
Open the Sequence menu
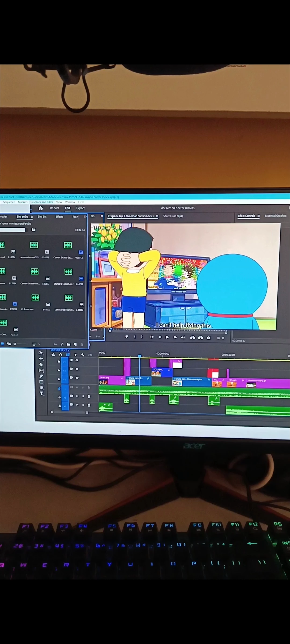coord(9,202)
